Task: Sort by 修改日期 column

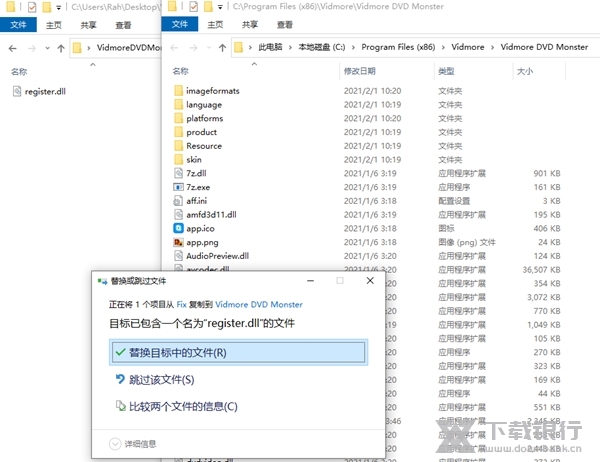Action: click(360, 71)
